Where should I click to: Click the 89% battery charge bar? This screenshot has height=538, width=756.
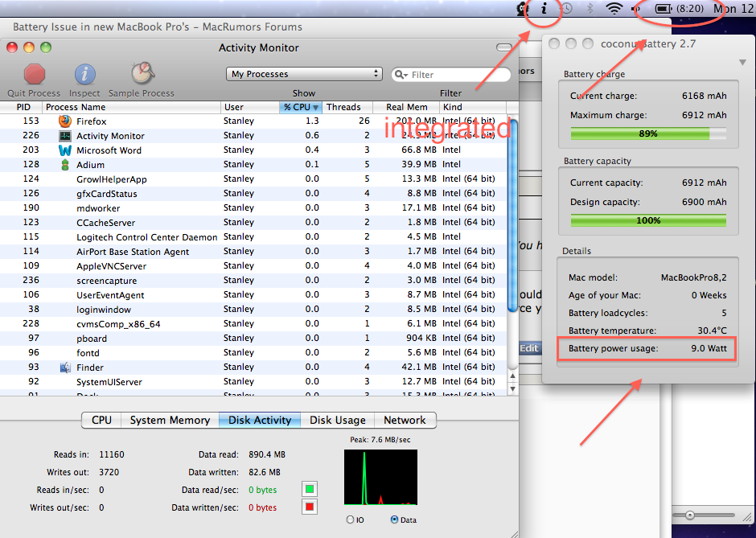pyautogui.click(x=648, y=133)
